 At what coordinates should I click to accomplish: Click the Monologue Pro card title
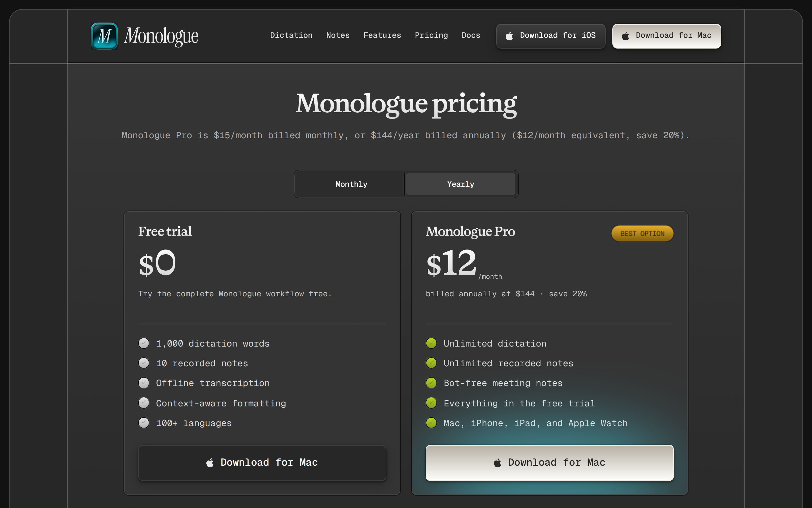point(470,232)
